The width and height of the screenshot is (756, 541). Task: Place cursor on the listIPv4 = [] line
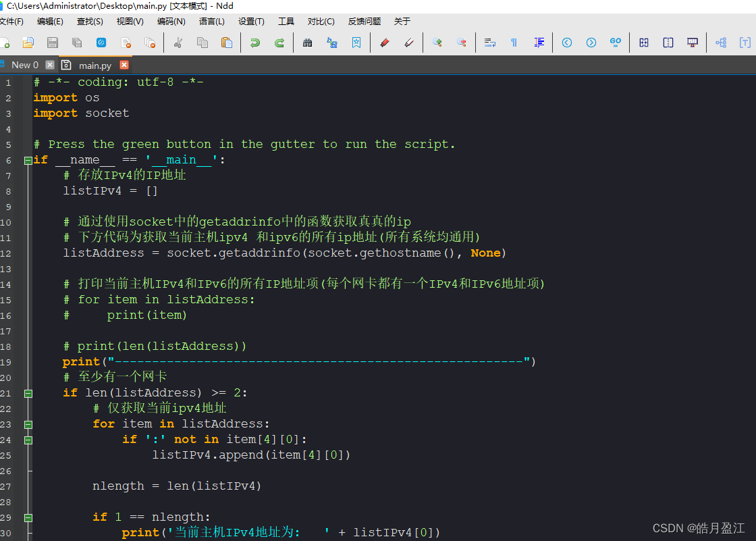point(111,191)
